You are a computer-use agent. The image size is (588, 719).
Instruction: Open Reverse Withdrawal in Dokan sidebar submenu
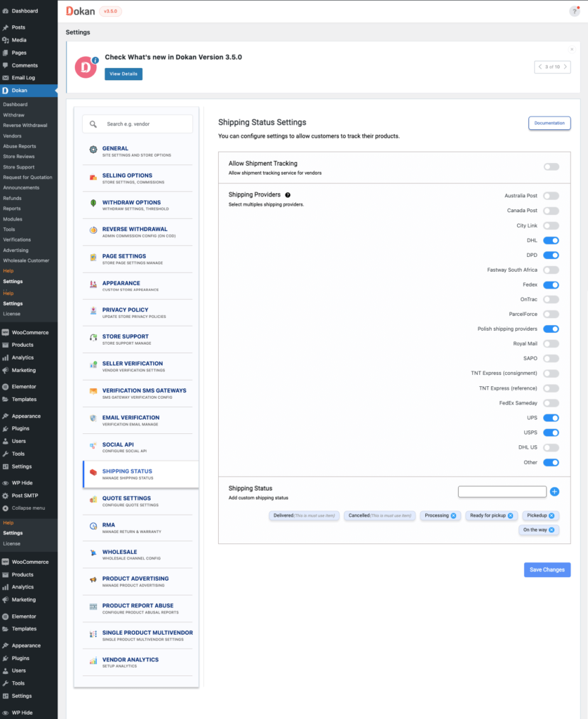25,125
